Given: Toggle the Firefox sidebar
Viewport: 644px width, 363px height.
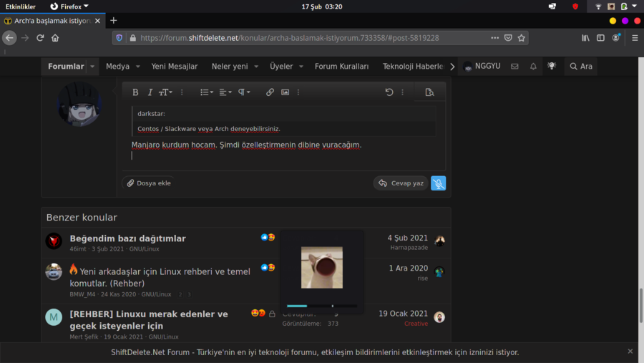Looking at the screenshot, I should [x=600, y=38].
